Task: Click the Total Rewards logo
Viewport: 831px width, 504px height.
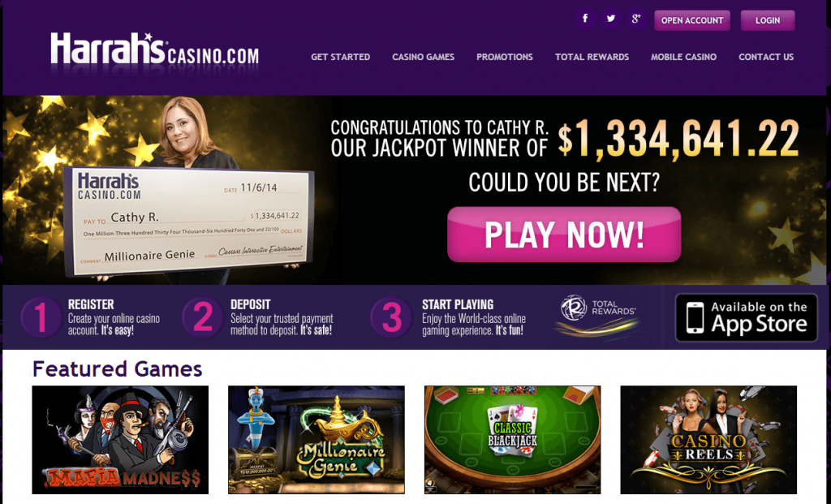Action: pyautogui.click(x=597, y=317)
